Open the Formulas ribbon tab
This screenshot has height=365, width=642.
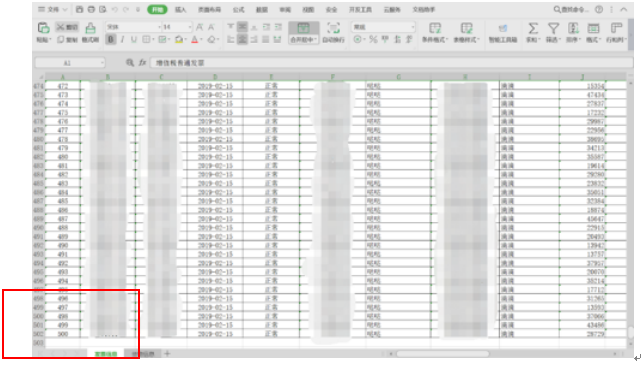click(238, 9)
